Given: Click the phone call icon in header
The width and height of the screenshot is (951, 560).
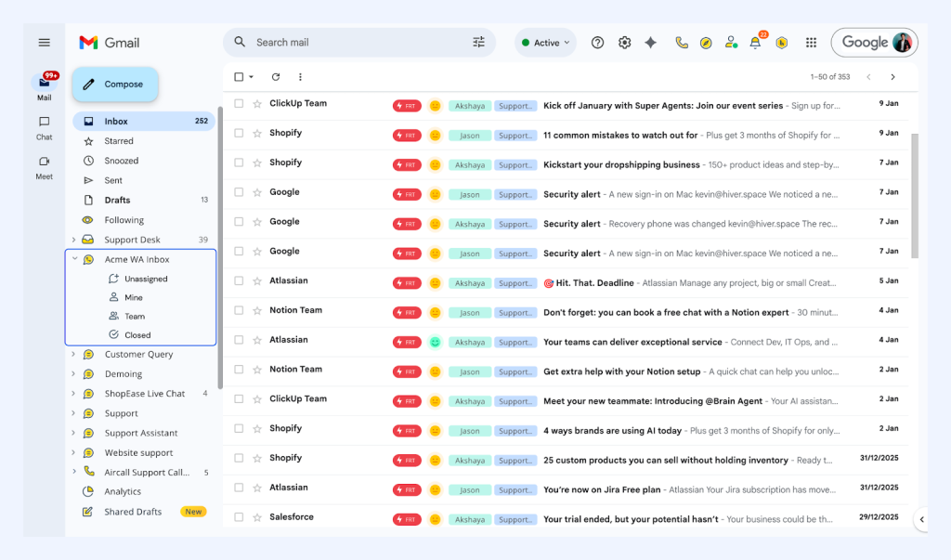Looking at the screenshot, I should pos(681,43).
